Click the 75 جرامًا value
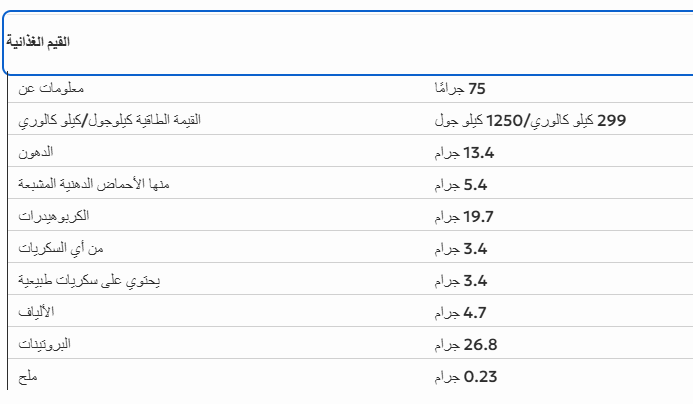 click(460, 89)
